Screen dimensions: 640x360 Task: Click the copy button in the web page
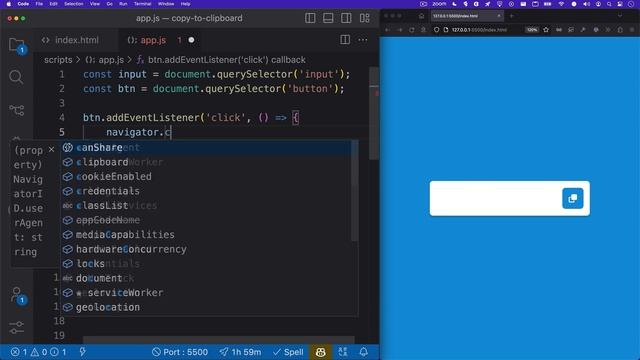tap(573, 198)
